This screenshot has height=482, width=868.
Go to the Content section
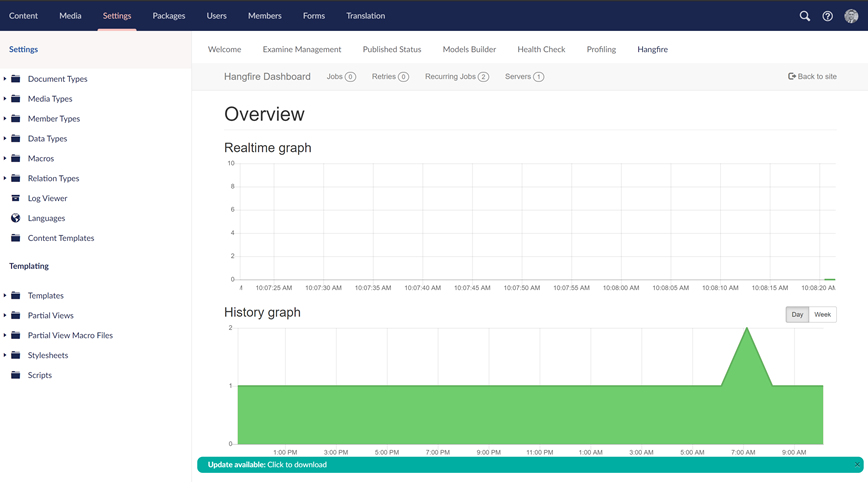coord(23,15)
